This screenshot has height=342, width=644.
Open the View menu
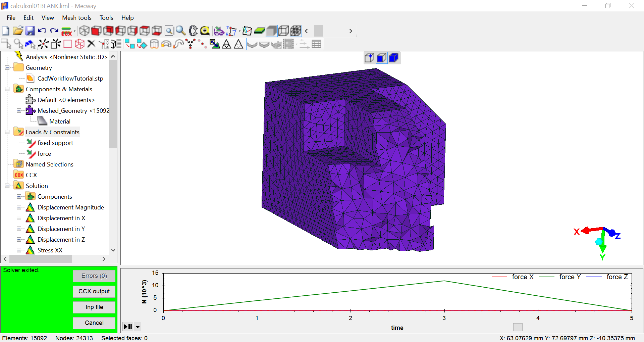tap(48, 18)
